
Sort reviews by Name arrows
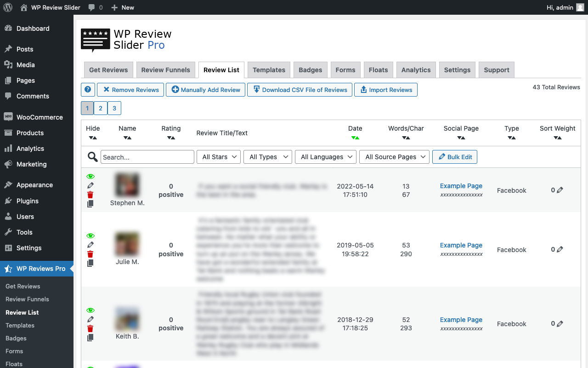(127, 138)
